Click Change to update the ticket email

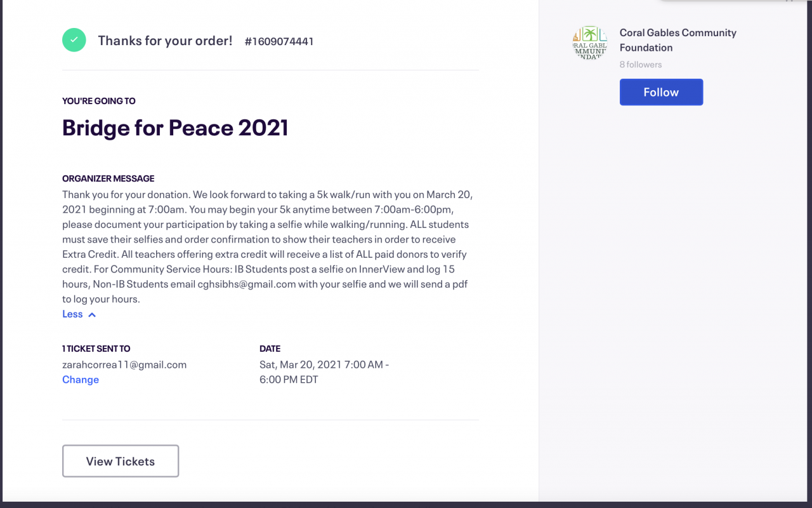[x=81, y=380]
